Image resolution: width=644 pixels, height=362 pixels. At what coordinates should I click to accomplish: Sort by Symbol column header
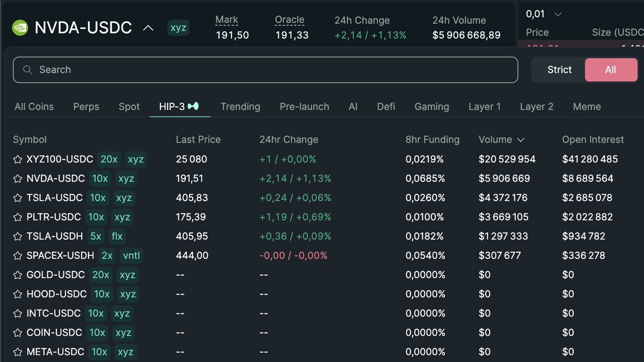(x=30, y=140)
